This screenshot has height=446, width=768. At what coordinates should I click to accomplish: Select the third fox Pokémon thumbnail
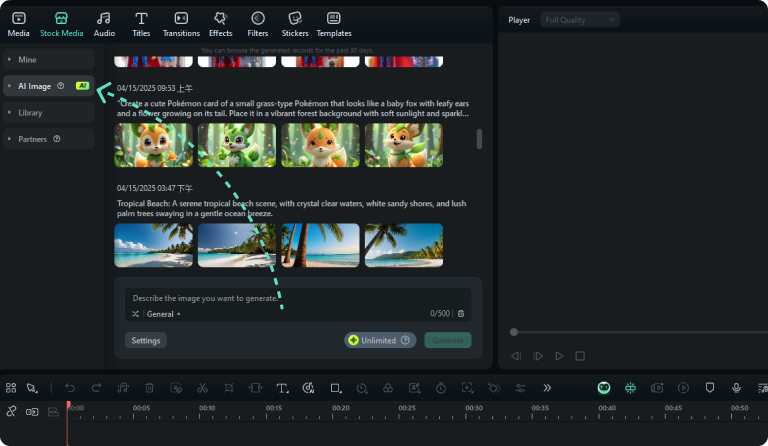click(320, 145)
